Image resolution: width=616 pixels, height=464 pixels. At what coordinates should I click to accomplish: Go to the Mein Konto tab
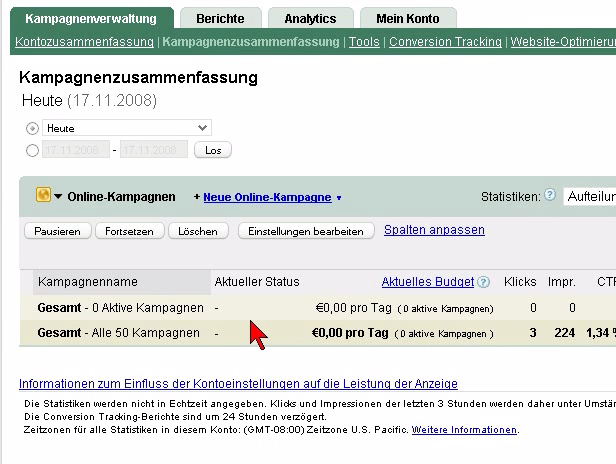pos(407,18)
